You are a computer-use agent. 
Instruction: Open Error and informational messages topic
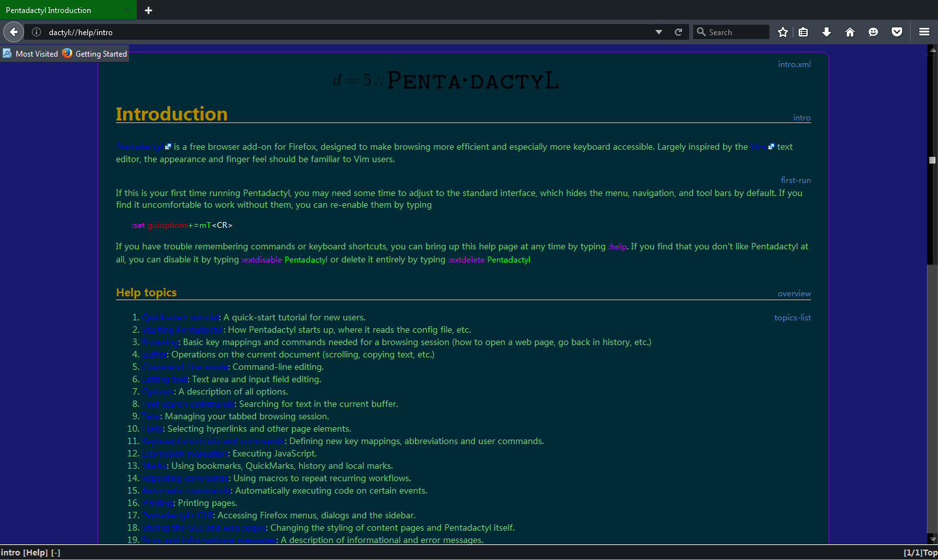point(209,540)
